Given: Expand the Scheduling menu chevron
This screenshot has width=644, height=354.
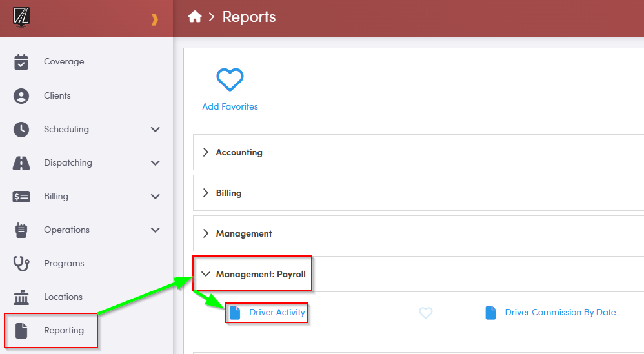Looking at the screenshot, I should click(155, 129).
